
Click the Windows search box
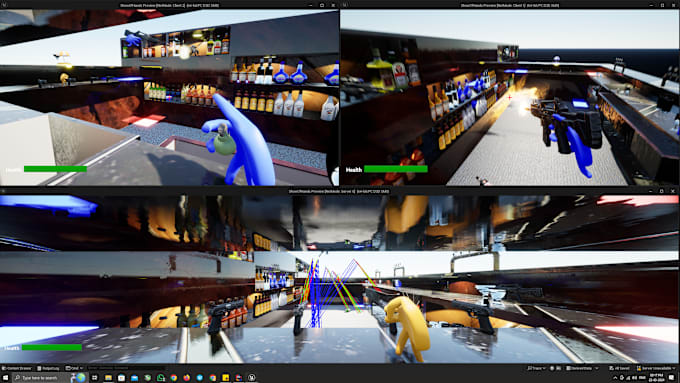43,378
